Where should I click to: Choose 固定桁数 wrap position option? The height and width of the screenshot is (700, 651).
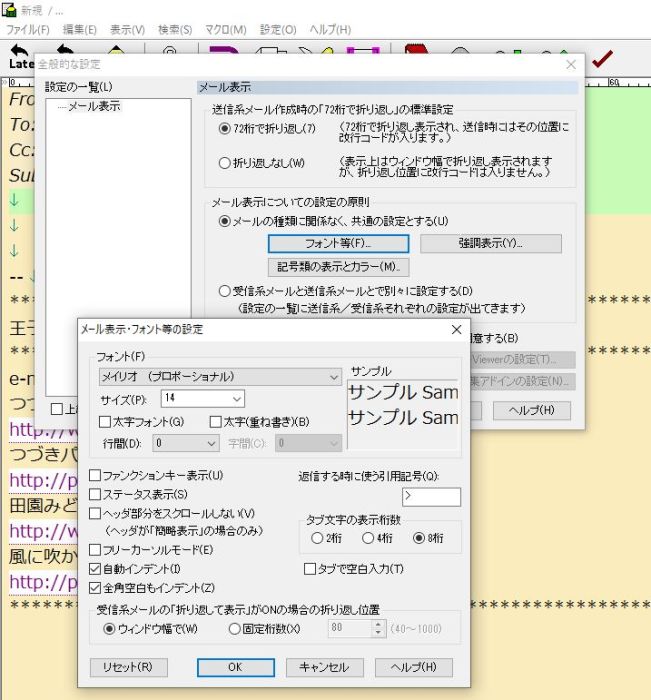pos(234,629)
